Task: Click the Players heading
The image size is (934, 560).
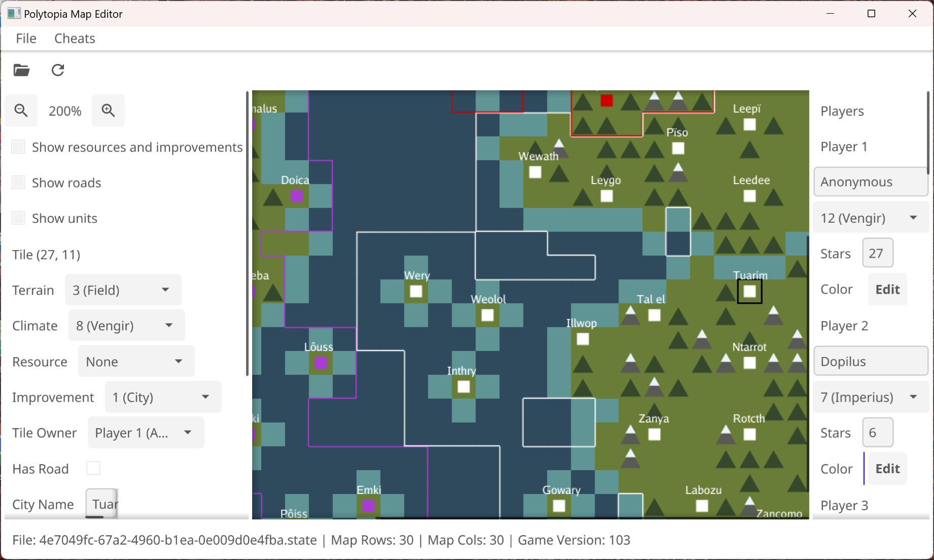Action: point(842,111)
